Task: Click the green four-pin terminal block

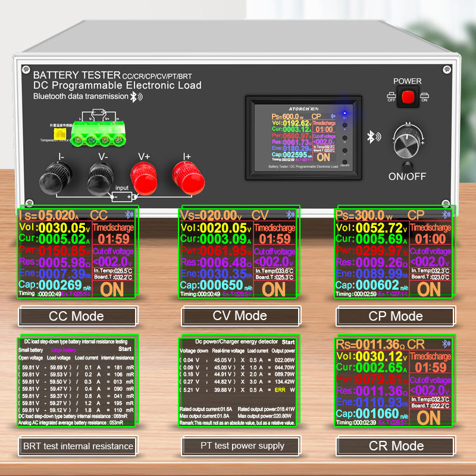Action: pos(98,134)
